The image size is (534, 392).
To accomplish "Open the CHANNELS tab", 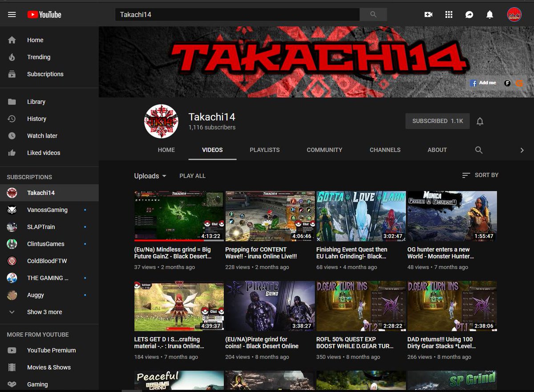I will [x=385, y=150].
